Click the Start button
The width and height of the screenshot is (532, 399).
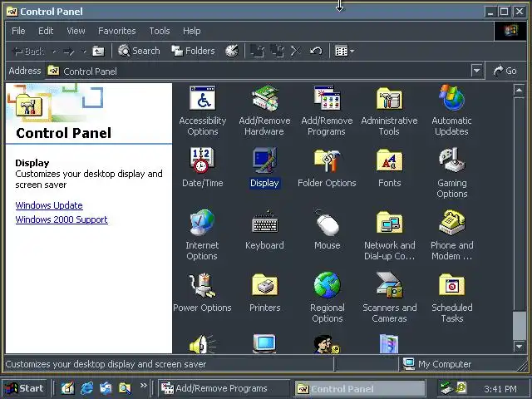[x=24, y=388]
